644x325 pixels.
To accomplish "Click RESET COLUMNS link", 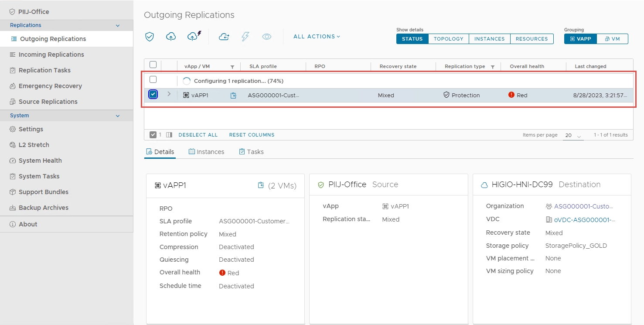I will click(252, 135).
